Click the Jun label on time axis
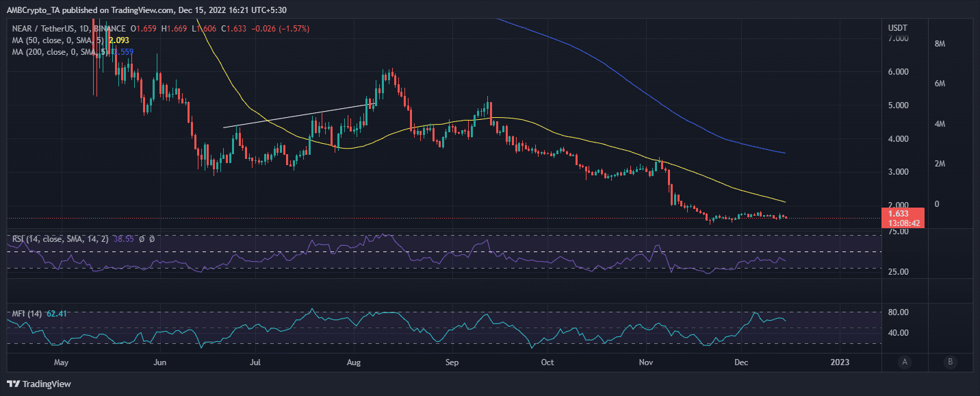 tap(159, 362)
